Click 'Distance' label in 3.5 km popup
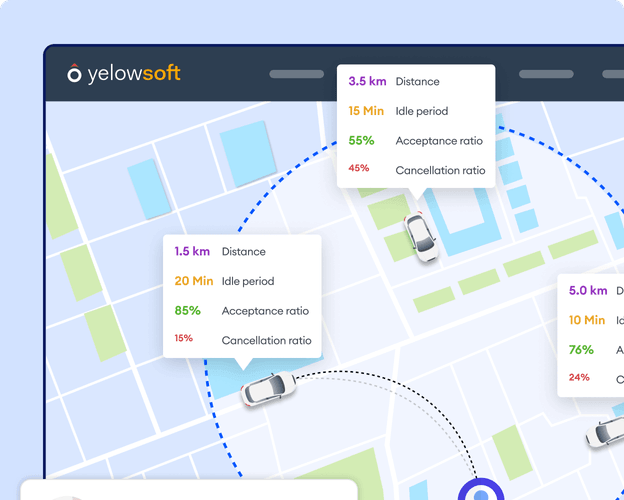The image size is (624, 500). pos(417,82)
